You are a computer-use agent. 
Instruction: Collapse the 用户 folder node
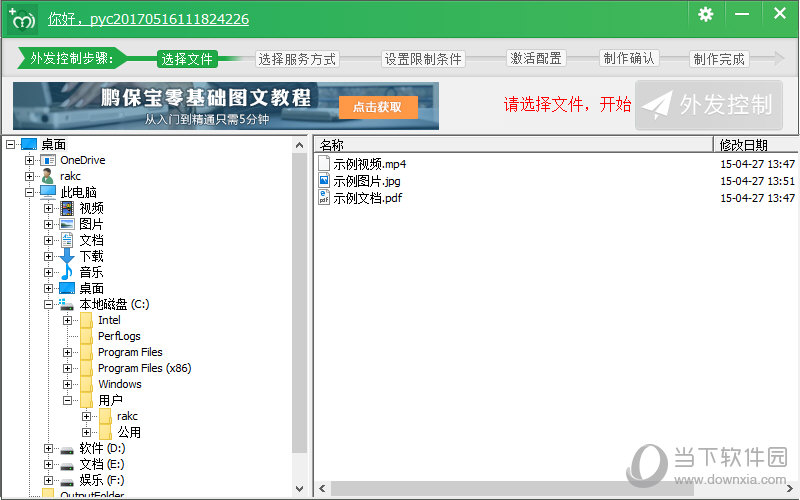pyautogui.click(x=67, y=401)
